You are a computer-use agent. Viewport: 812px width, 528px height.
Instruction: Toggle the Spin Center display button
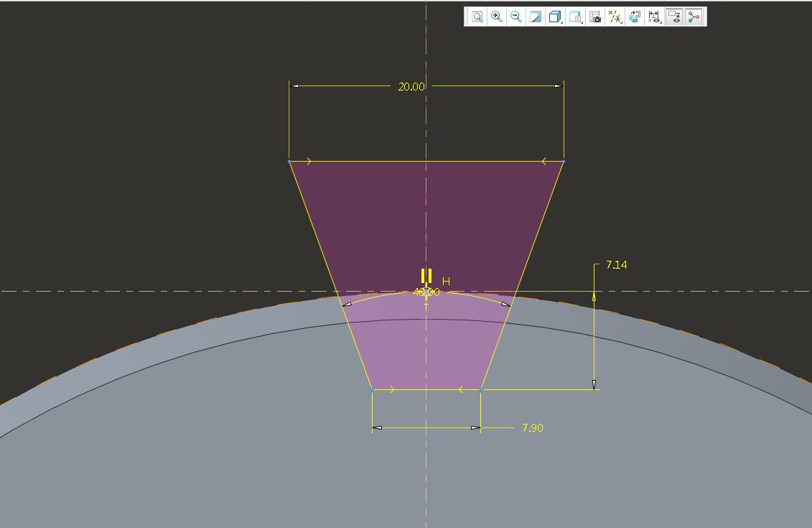pyautogui.click(x=694, y=17)
